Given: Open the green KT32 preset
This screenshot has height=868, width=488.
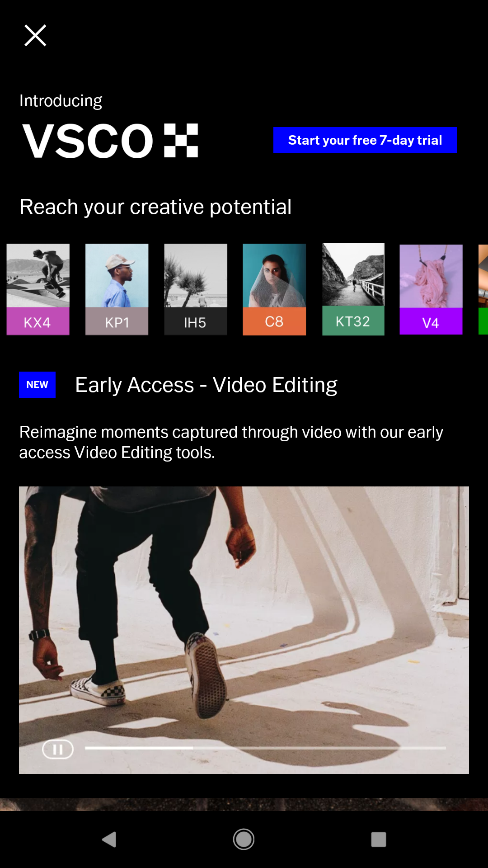Looking at the screenshot, I should 353,289.
